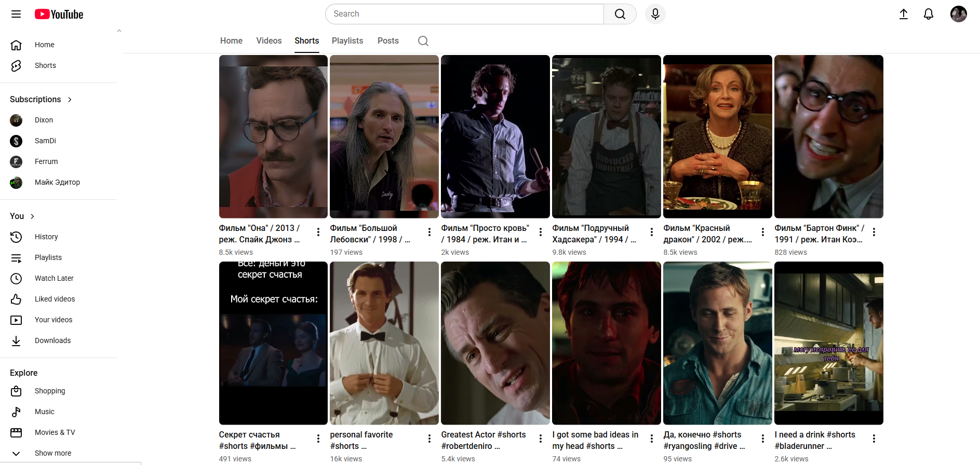This screenshot has width=980, height=465.
Task: Search within the channel magnifier icon
Action: coord(423,41)
